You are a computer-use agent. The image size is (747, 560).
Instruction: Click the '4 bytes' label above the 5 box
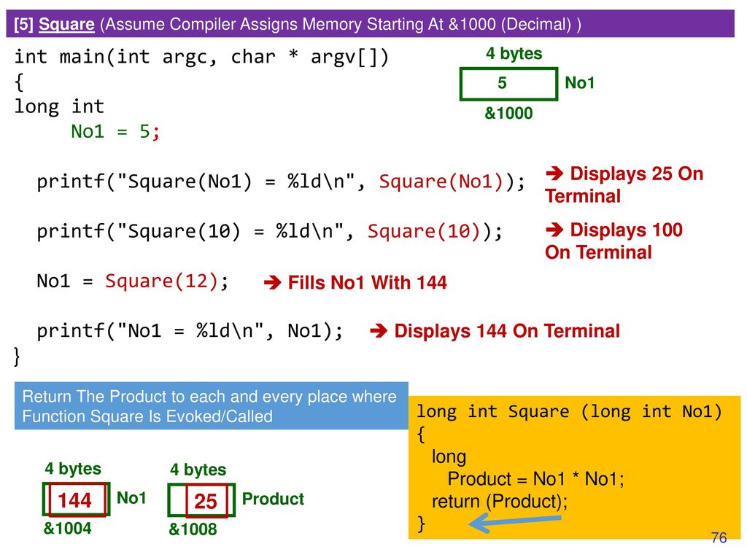pos(514,53)
